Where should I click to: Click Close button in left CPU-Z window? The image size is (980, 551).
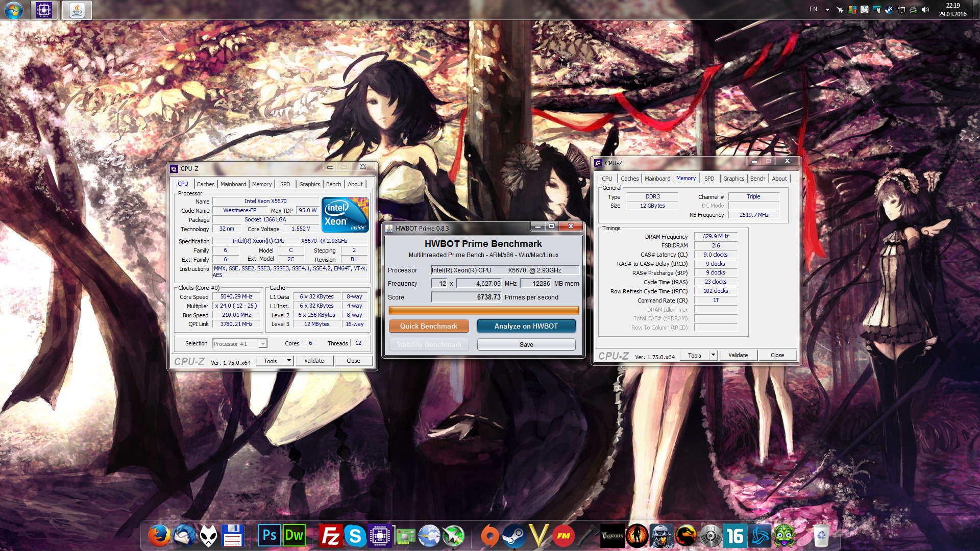pyautogui.click(x=353, y=361)
